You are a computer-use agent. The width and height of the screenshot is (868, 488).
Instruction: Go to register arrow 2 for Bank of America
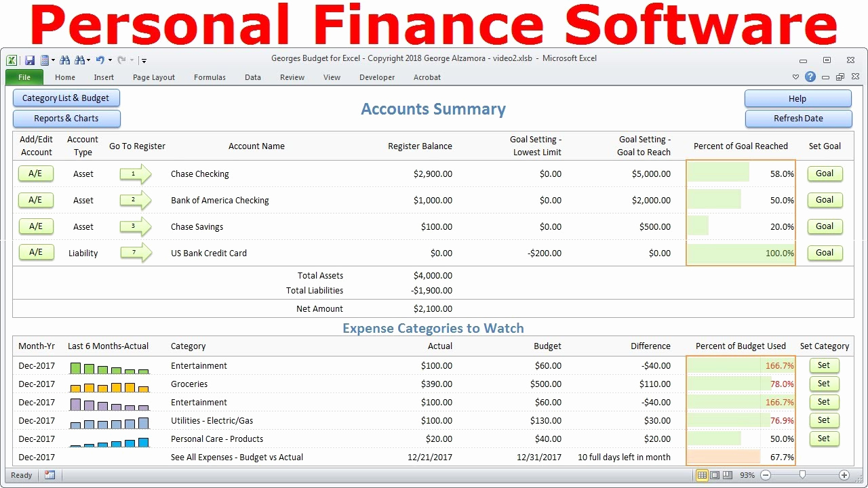[x=136, y=200]
